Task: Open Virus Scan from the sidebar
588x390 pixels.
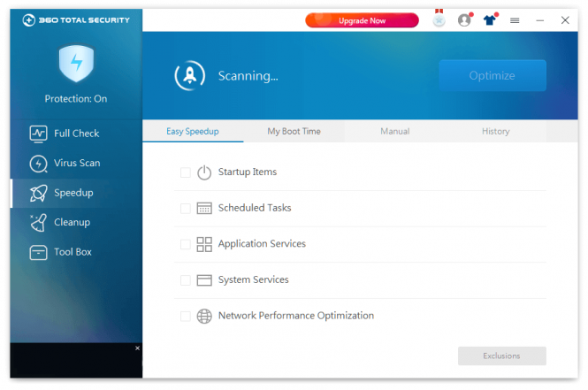Action: pos(76,163)
